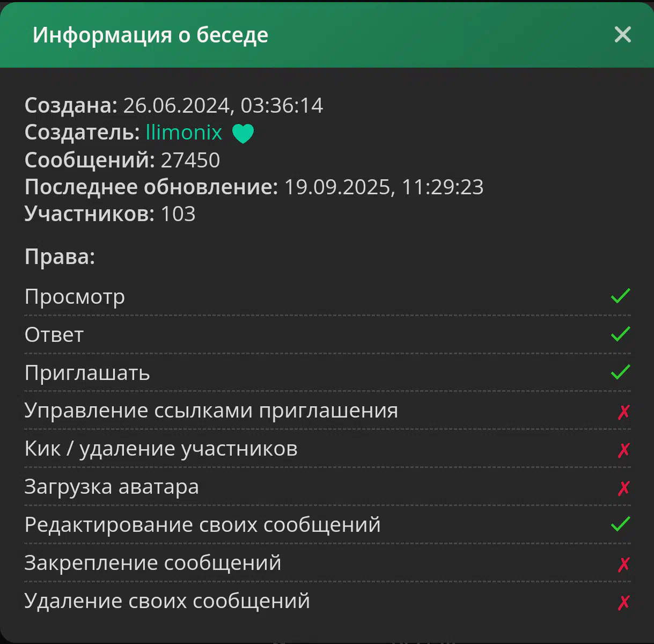Click the Загрузка аватара permission text

coord(112,487)
